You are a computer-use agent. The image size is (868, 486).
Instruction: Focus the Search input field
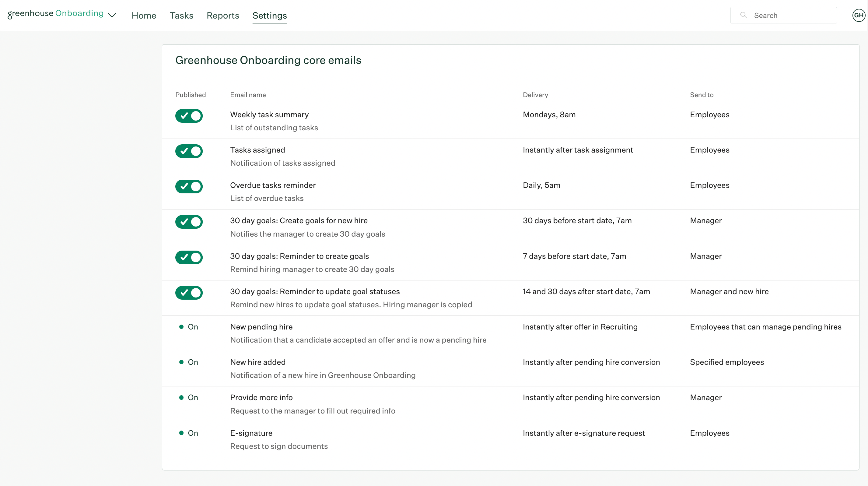pos(783,15)
